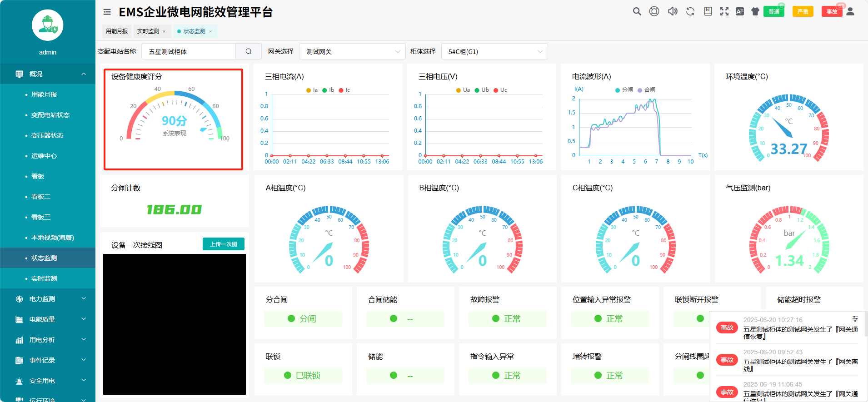Enter fullscreen using the expand icon

point(724,11)
